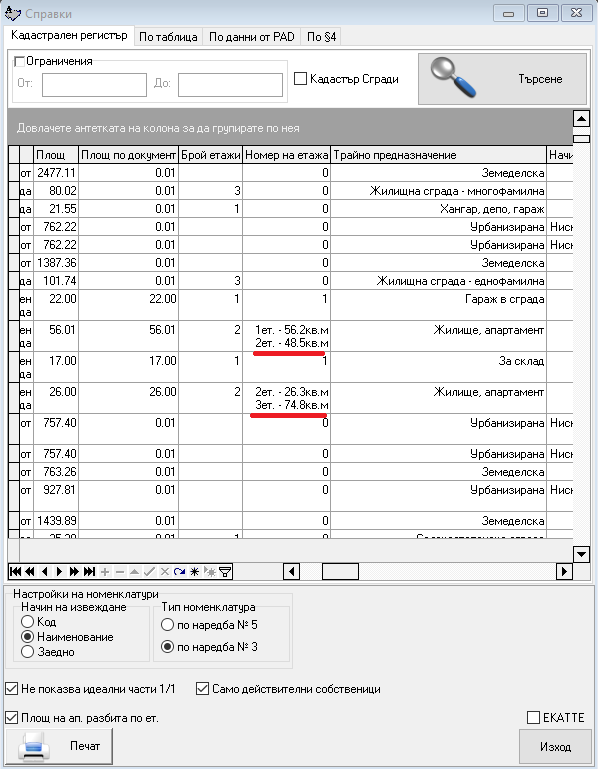Choose по наредба № 5 option
This screenshot has width=598, height=769.
(167, 625)
